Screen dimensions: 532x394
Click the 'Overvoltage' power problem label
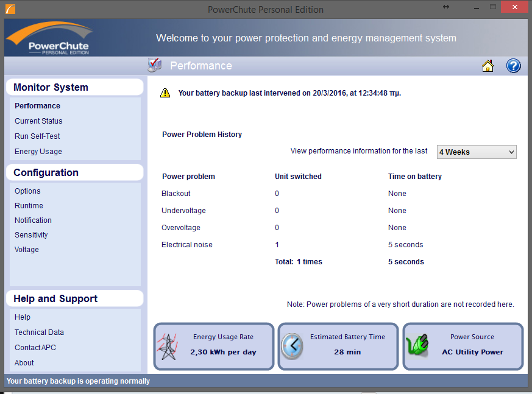(181, 228)
